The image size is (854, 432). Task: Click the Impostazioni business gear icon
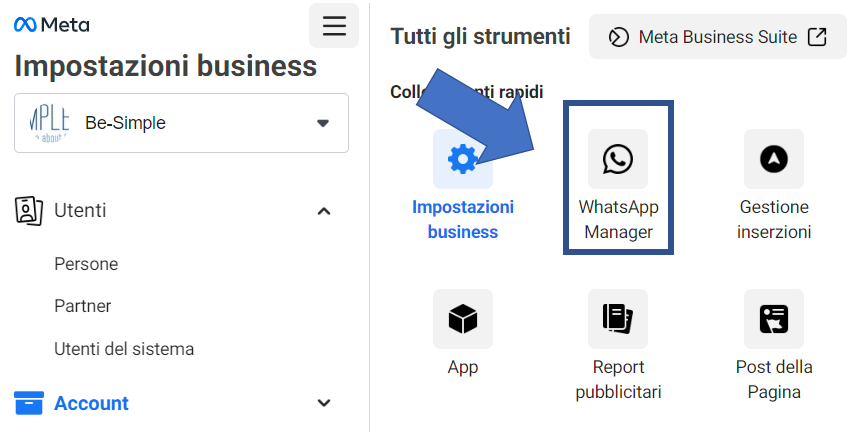[x=462, y=159]
